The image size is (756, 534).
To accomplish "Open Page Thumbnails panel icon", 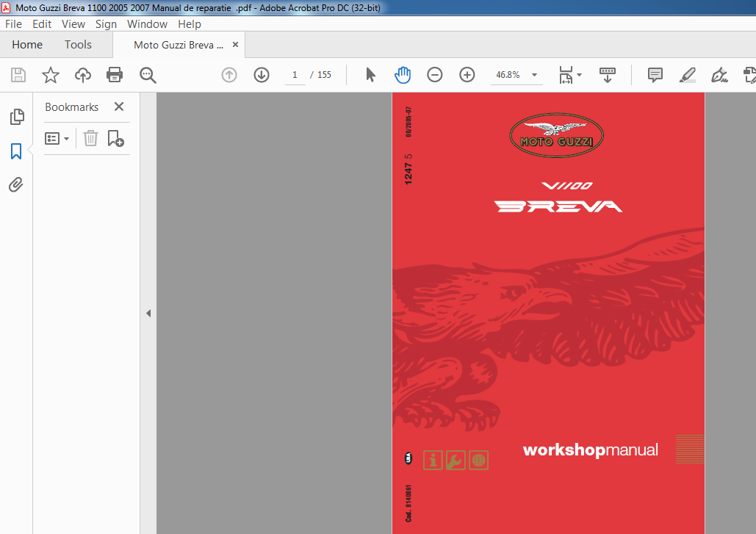I will (17, 117).
